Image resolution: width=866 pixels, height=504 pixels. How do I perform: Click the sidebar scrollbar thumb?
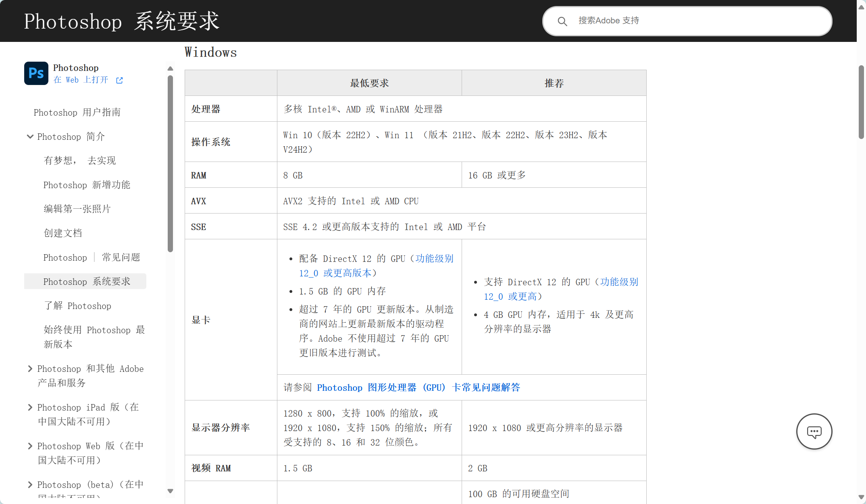[170, 164]
